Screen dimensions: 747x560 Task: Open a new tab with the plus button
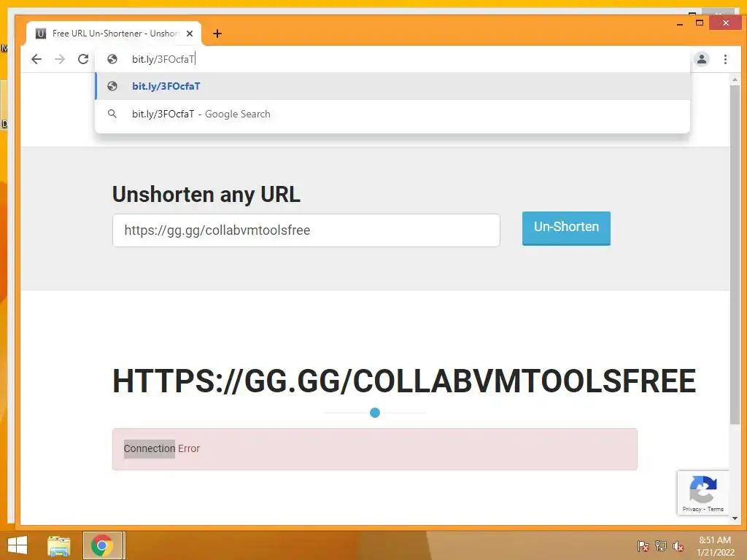tap(217, 34)
